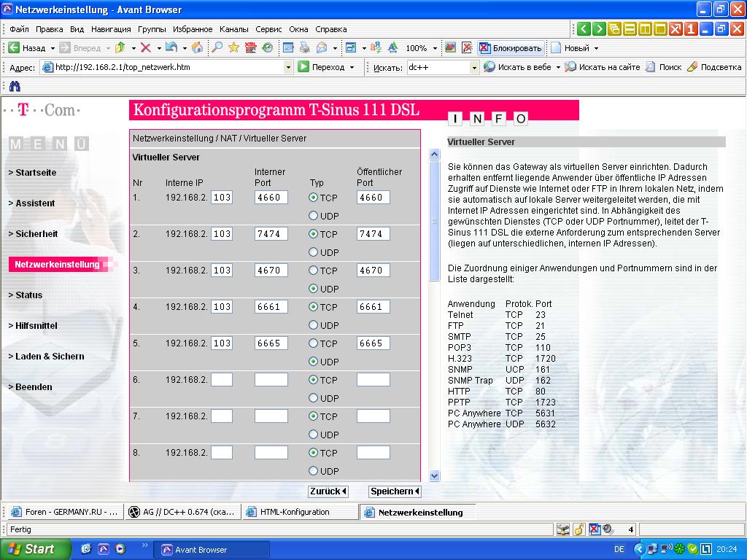Open the Сервис menu
The width and height of the screenshot is (747, 560).
point(268,29)
